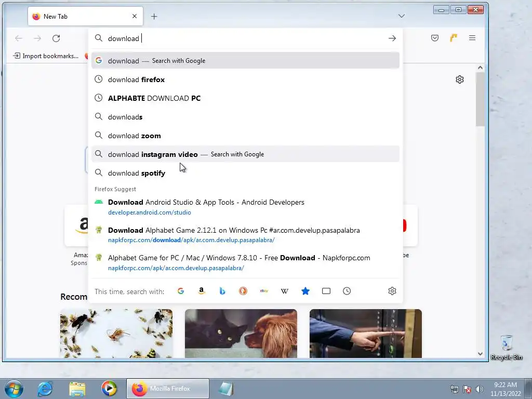Pick the 'ALPHABTE DOWNLOAD PC' history suggestion
Viewport: 532px width, 399px height.
245,98
